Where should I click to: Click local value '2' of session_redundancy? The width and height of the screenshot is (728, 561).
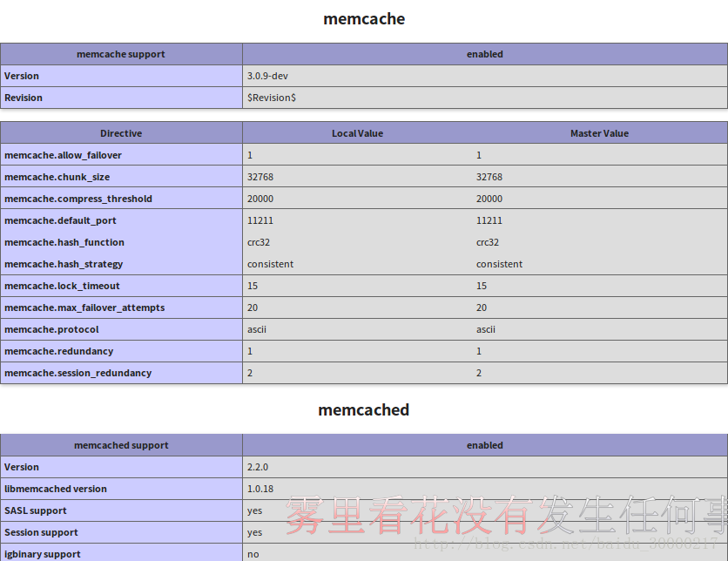click(250, 374)
